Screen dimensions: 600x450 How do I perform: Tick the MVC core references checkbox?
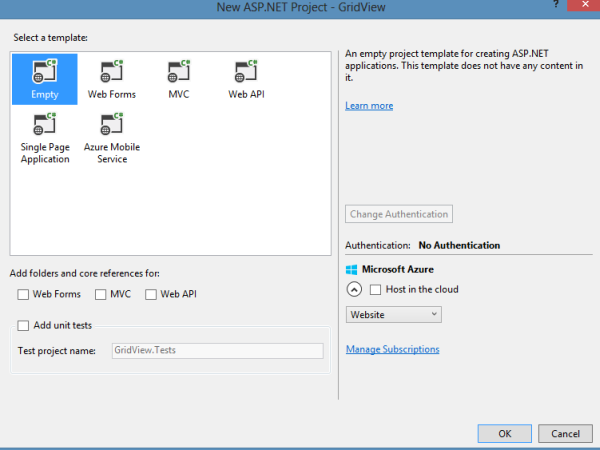(x=101, y=294)
